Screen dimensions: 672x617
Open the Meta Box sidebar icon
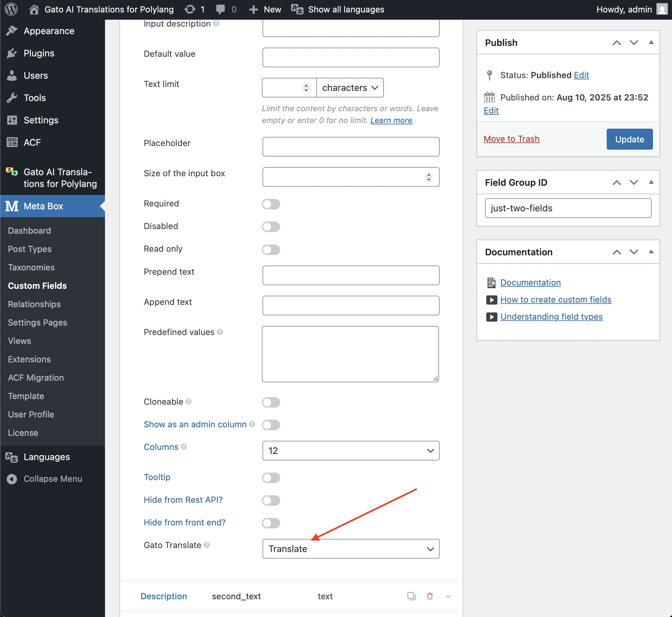tap(12, 206)
